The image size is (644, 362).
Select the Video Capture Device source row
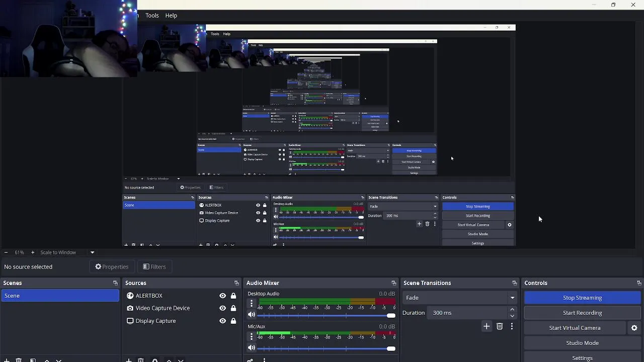pyautogui.click(x=182, y=308)
